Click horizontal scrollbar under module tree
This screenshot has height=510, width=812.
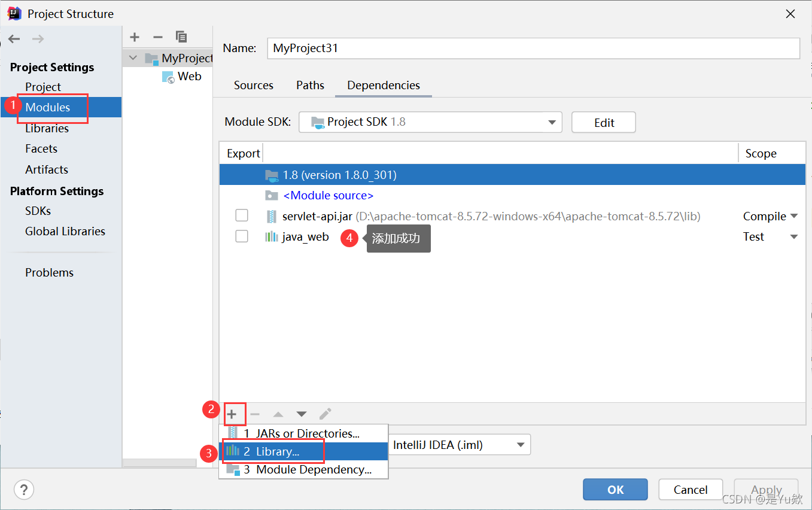(x=159, y=463)
